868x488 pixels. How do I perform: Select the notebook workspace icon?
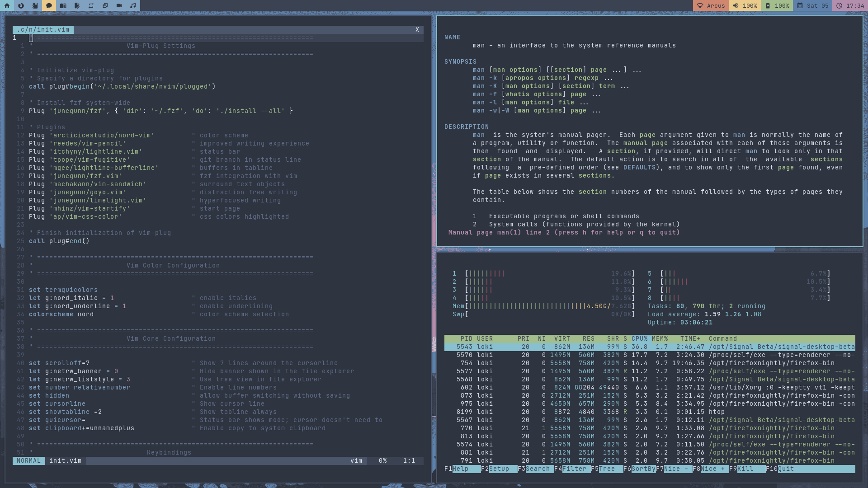click(x=35, y=5)
